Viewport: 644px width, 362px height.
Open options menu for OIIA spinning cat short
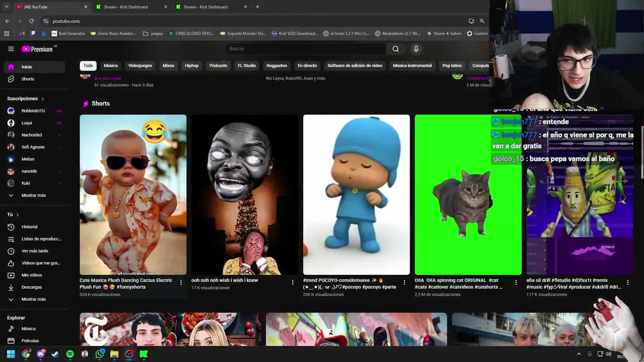tap(516, 283)
